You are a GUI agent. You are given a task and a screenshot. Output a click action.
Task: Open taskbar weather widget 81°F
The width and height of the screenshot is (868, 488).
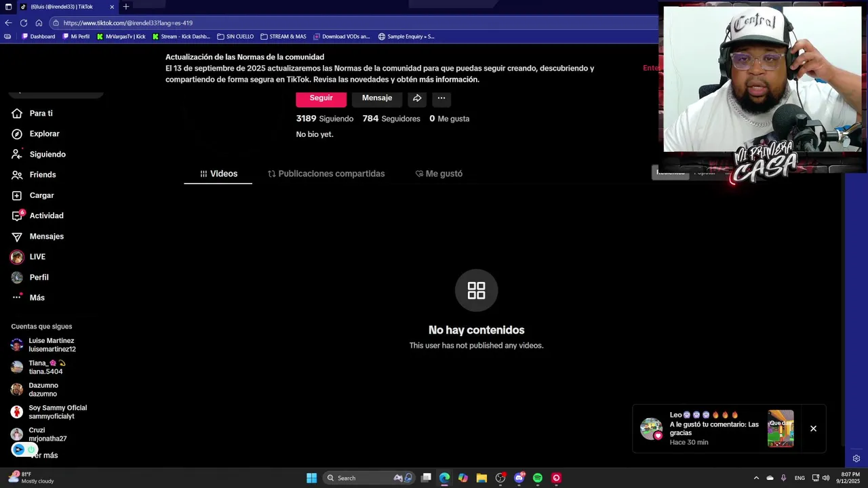coord(31,478)
